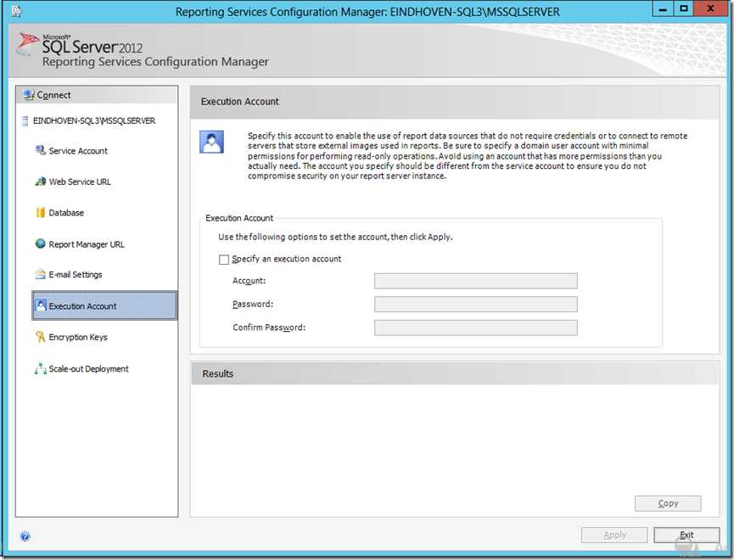This screenshot has height=560, width=734.
Task: Click the "Account:" label
Action: [249, 281]
